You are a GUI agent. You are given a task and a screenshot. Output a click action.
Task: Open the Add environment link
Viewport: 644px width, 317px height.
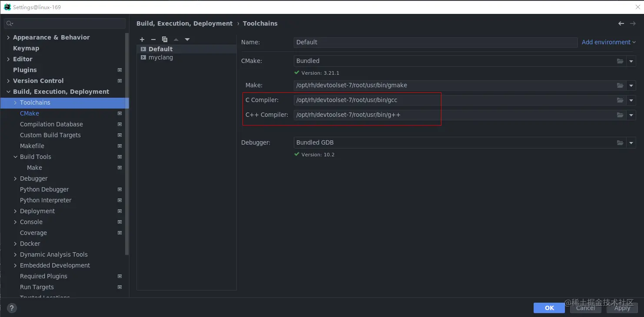(x=608, y=42)
